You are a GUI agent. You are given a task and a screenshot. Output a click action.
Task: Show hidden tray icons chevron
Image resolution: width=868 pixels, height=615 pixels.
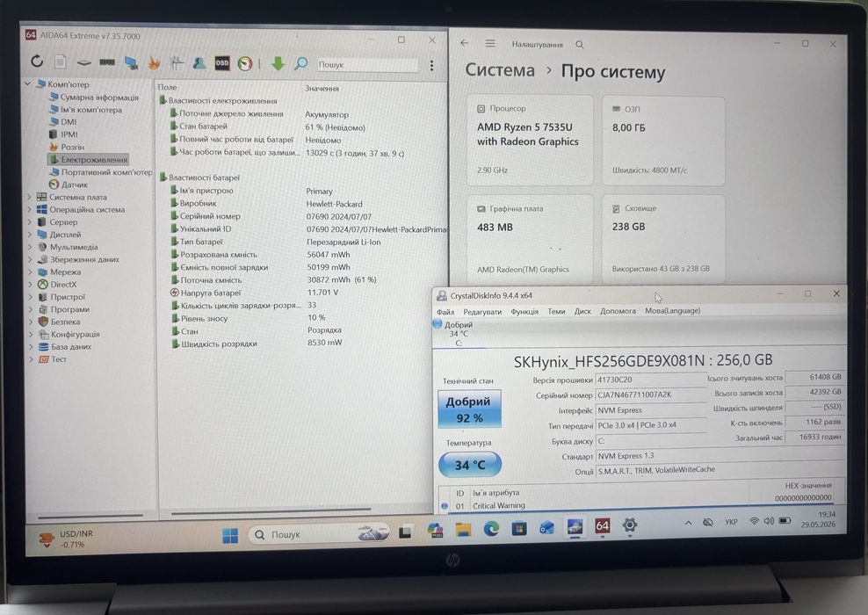pos(688,523)
